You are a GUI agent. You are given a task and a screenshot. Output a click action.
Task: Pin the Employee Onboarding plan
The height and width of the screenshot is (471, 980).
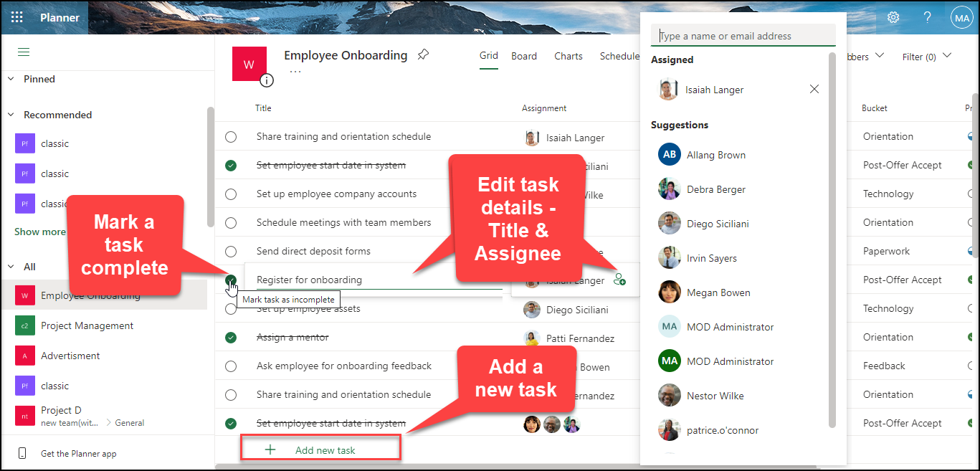[423, 54]
